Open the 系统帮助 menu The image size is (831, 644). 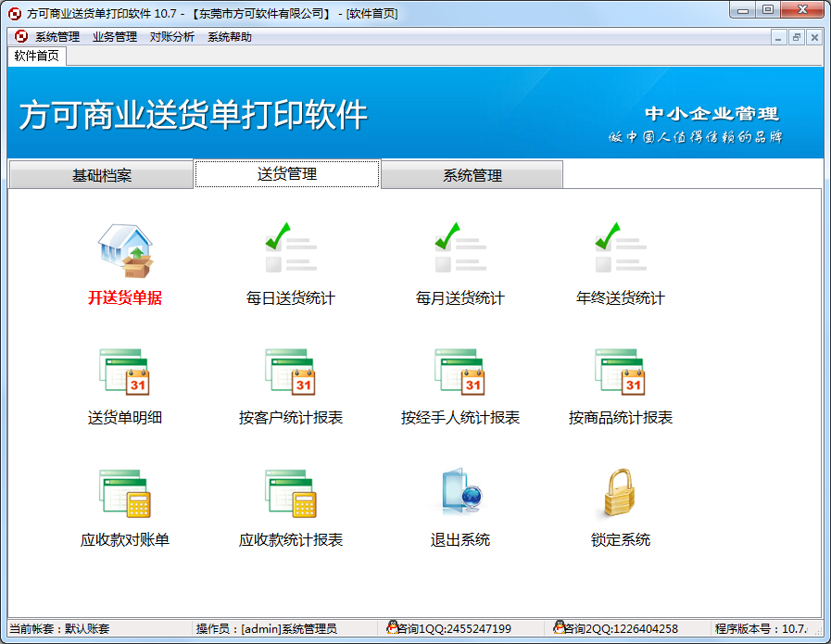click(230, 37)
